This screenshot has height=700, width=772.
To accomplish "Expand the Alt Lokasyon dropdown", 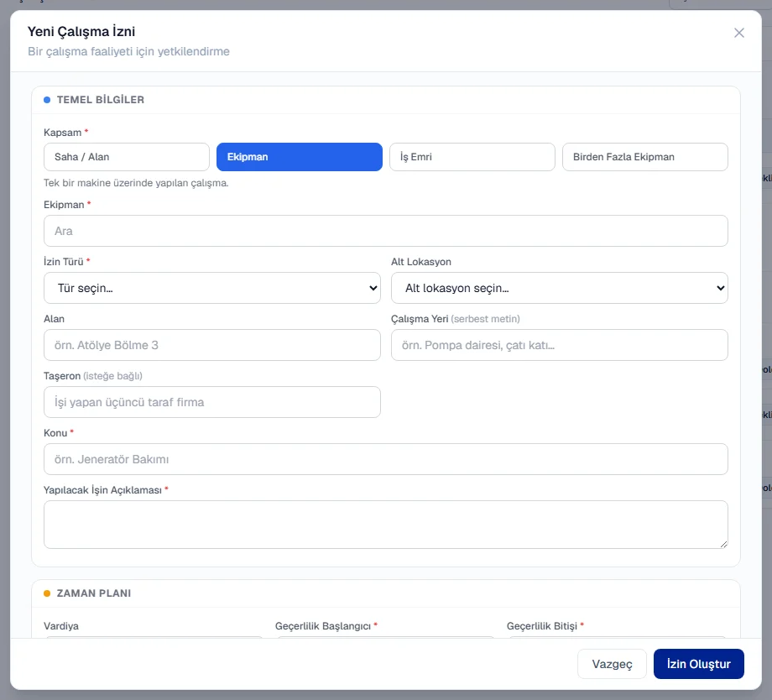I will pos(560,288).
